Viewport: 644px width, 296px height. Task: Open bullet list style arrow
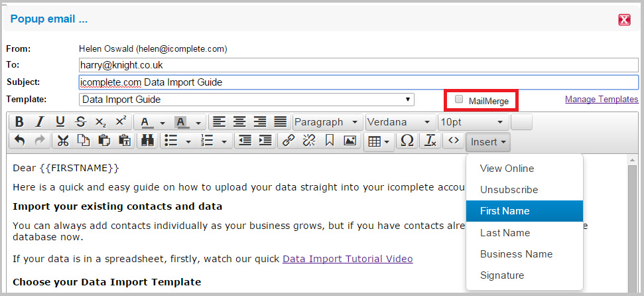pyautogui.click(x=188, y=141)
